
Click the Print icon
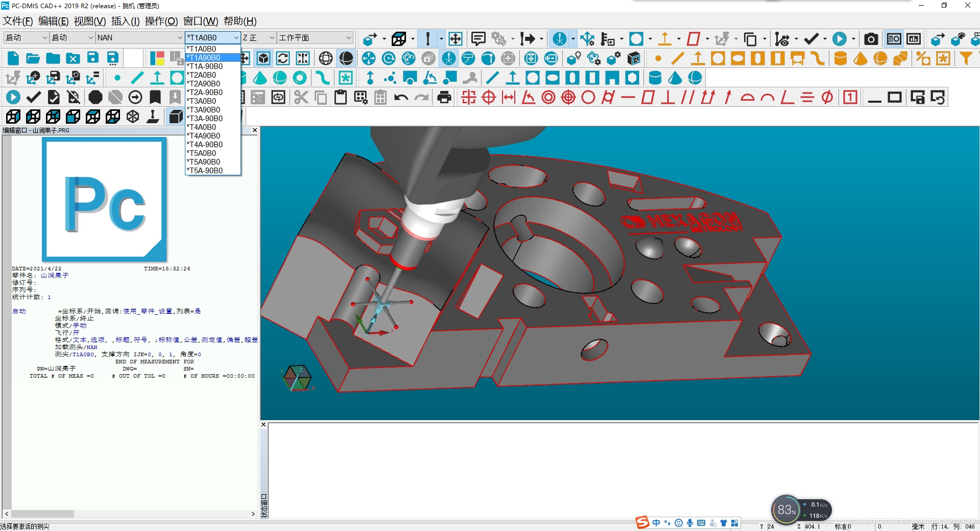444,97
